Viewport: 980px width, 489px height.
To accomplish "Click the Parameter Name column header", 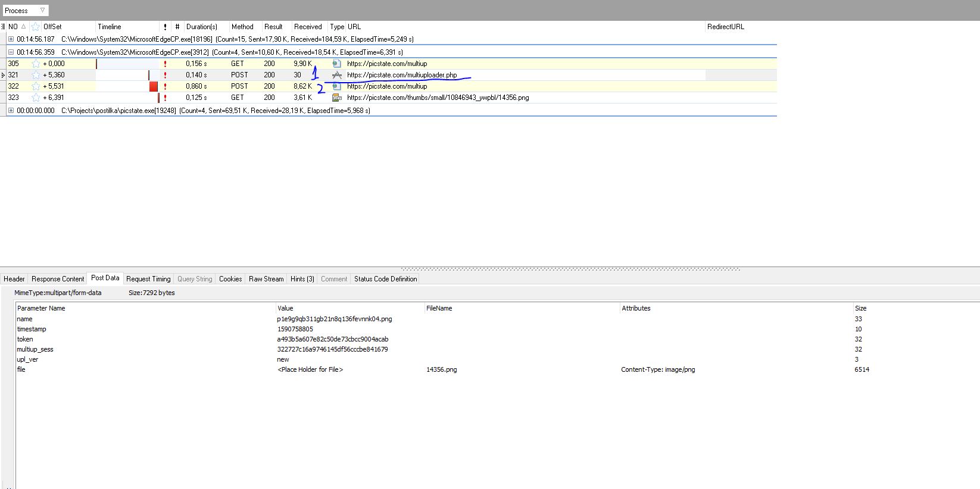I will [41, 308].
